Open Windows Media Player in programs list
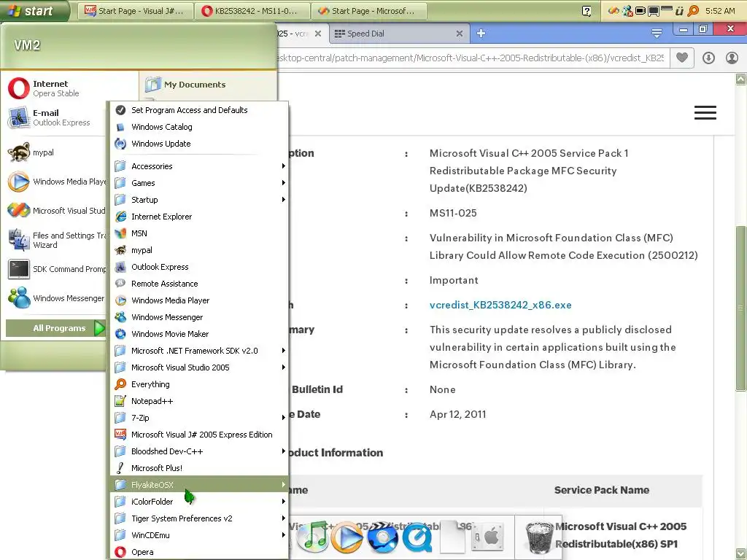Image resolution: width=747 pixels, height=560 pixels. 199,300
